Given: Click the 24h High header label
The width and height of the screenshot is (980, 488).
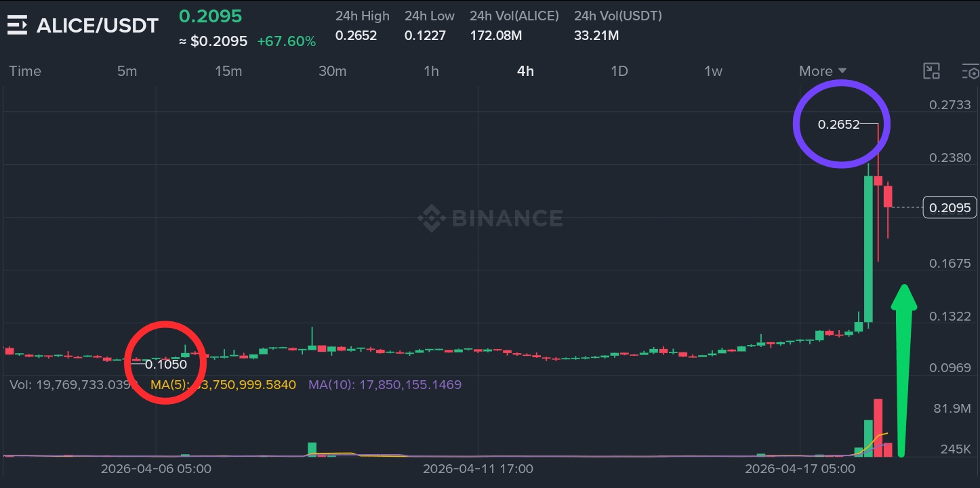Looking at the screenshot, I should click(363, 16).
